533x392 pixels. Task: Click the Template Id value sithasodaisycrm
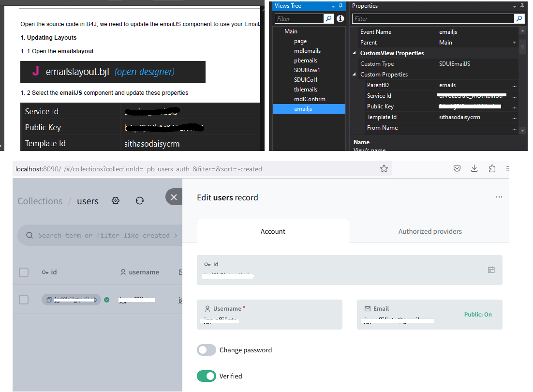tap(459, 117)
